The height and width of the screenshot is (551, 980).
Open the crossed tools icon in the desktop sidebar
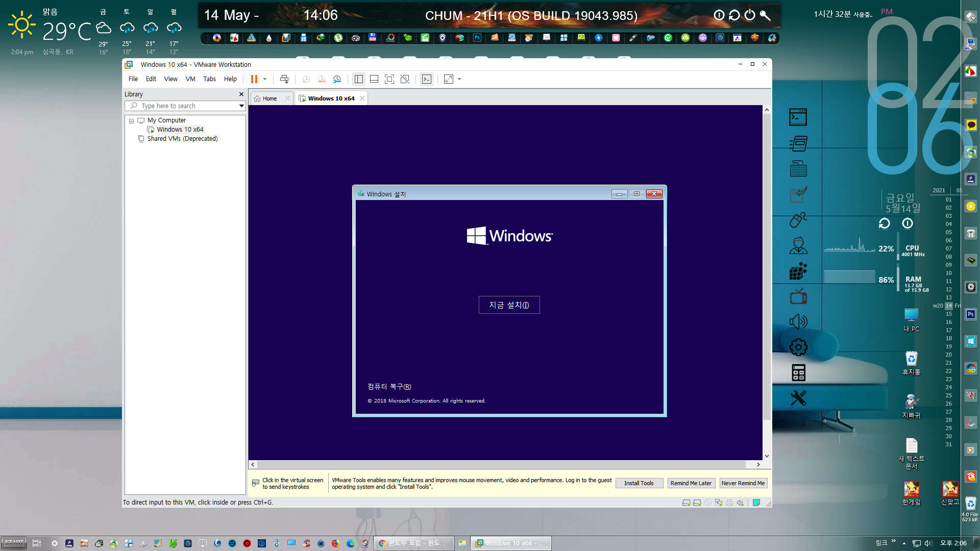coord(798,398)
